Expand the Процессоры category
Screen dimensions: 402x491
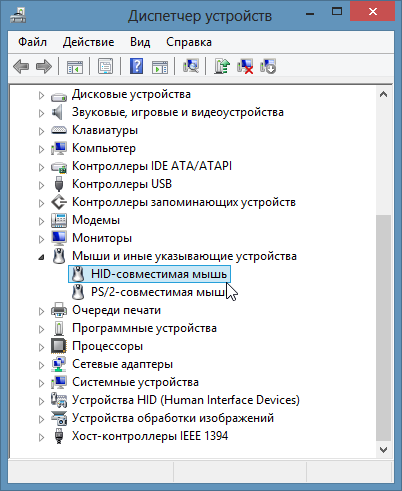(x=41, y=347)
